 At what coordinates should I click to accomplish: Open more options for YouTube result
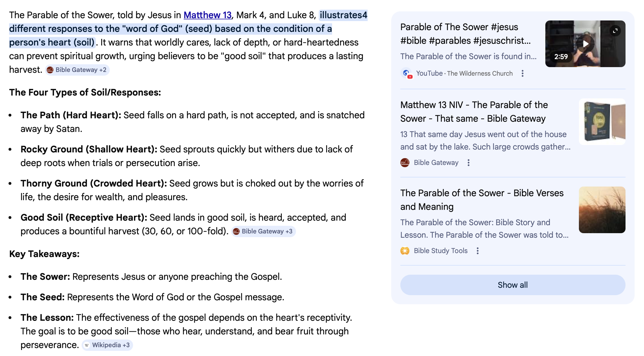pos(523,74)
